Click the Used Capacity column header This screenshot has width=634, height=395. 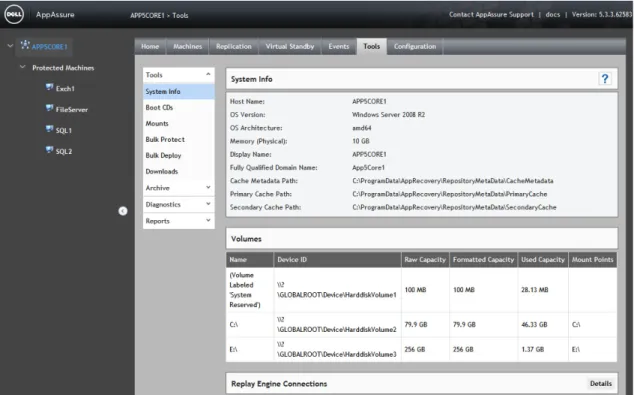tap(543, 260)
